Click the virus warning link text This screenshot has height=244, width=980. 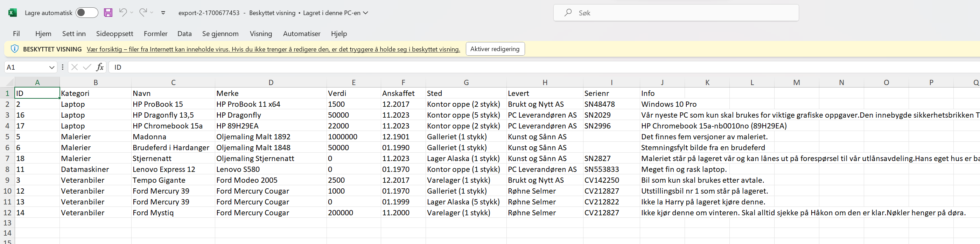point(273,49)
